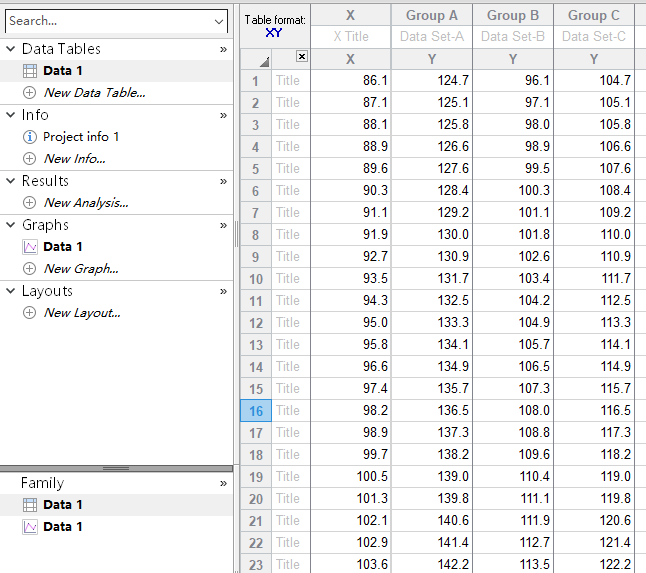Viewport: 646px width, 573px height.
Task: Click the plus icon beside New Data Table
Action: pyautogui.click(x=29, y=93)
